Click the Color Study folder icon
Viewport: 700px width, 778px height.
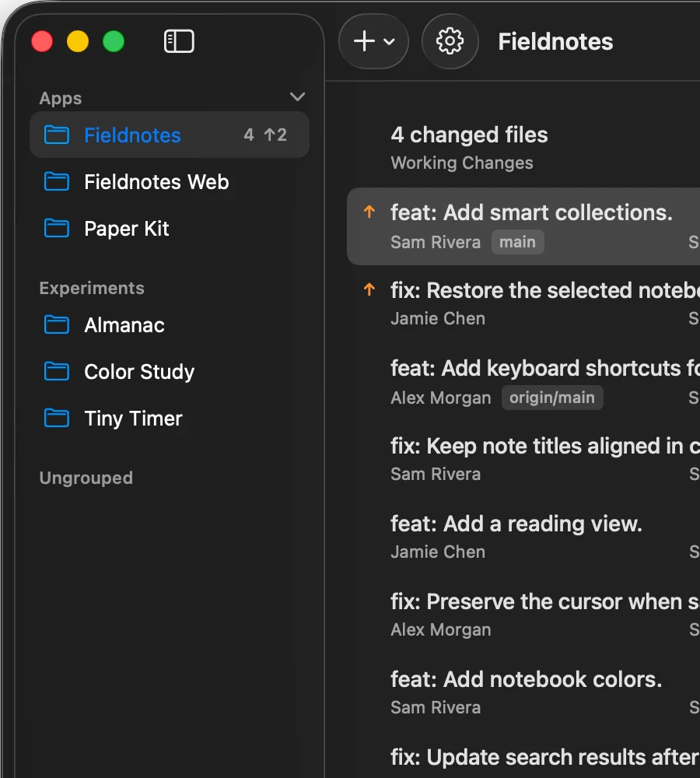(57, 372)
